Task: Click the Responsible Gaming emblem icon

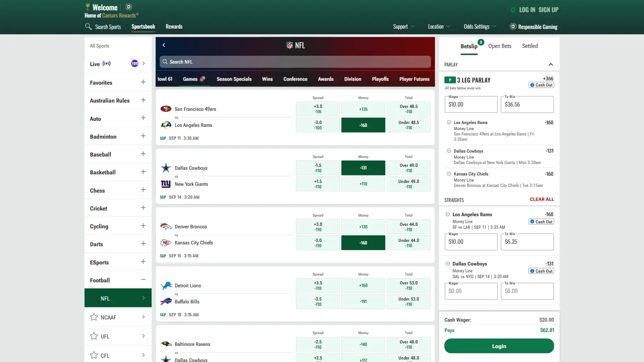Action: pos(513,26)
